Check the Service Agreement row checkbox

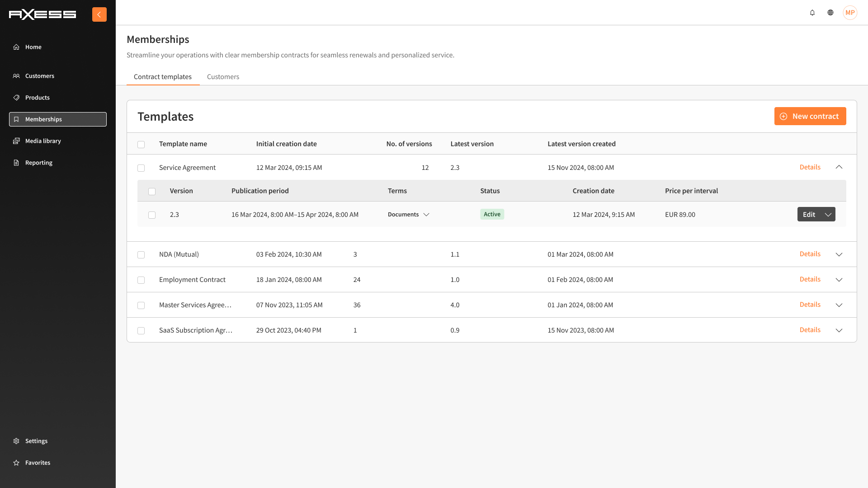(141, 168)
